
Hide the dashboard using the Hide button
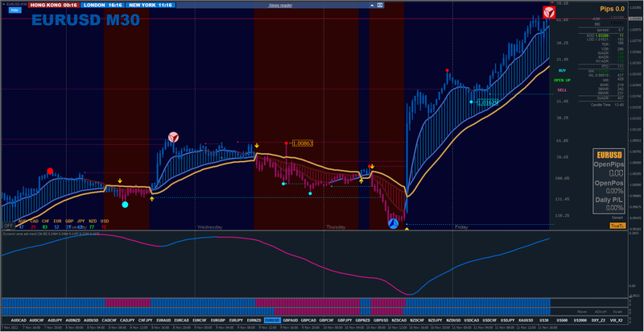(14, 10)
